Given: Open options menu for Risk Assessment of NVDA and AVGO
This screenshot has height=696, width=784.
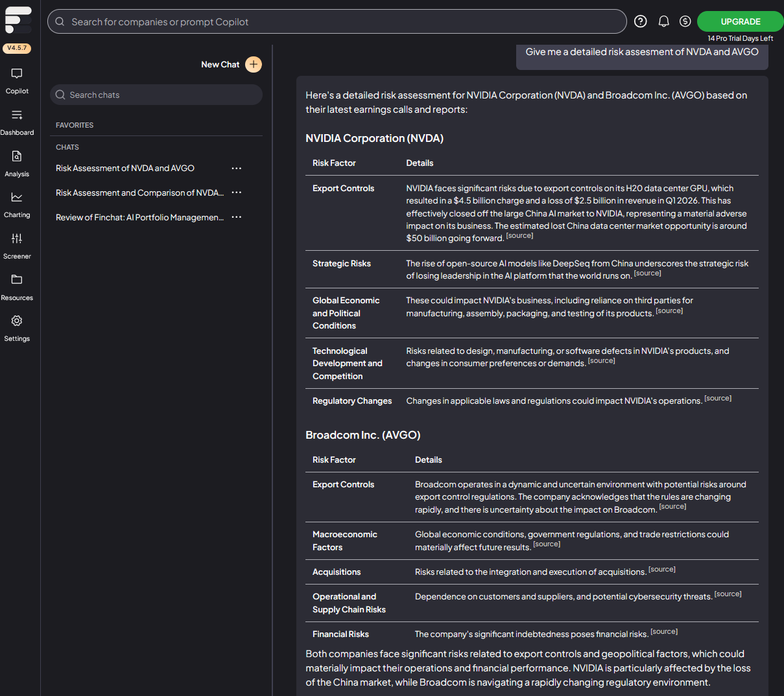Looking at the screenshot, I should [x=237, y=168].
